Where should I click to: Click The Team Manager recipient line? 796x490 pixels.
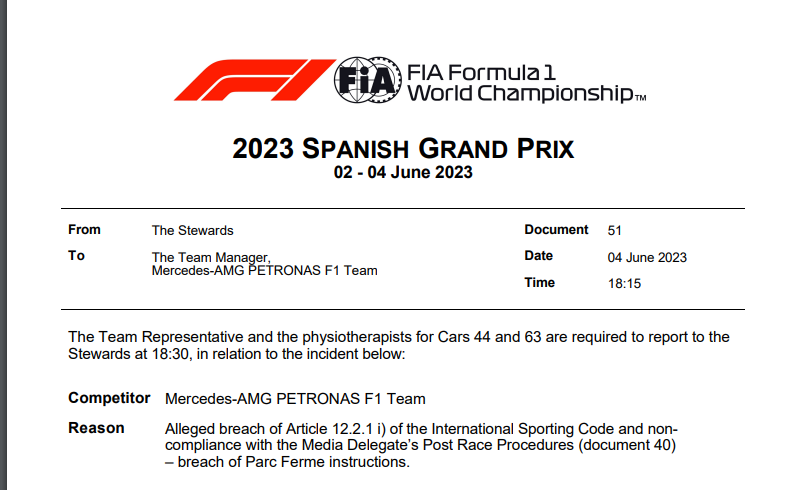coord(210,257)
